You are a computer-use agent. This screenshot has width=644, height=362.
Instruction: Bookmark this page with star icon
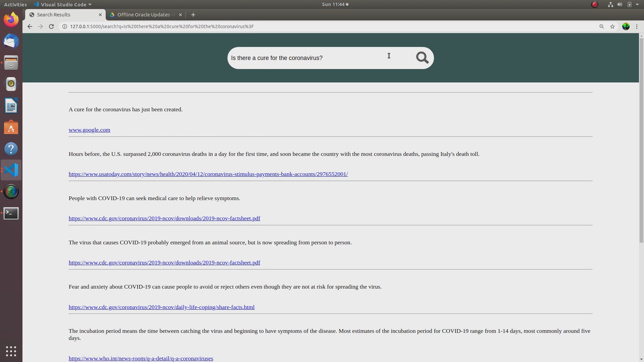[x=612, y=26]
